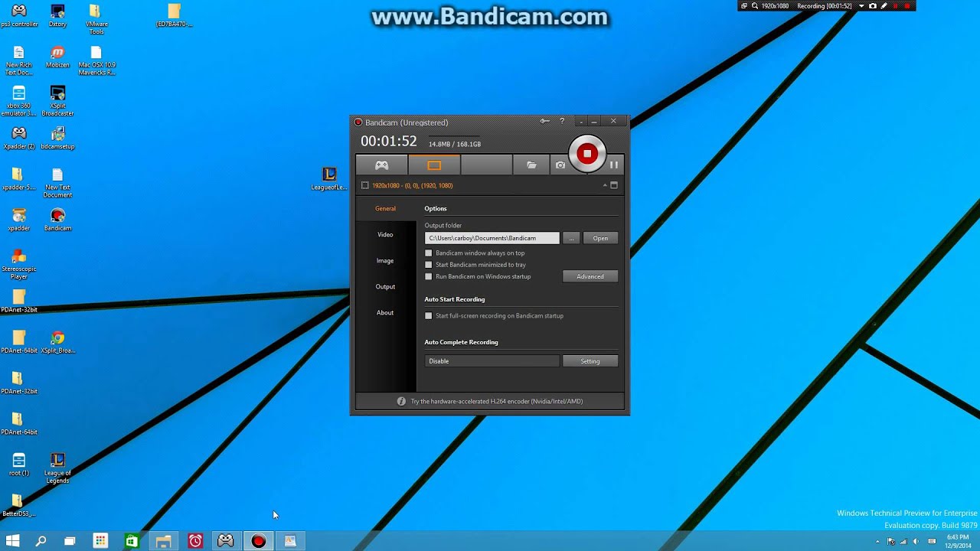Open the gamepad app on the taskbar
Image resolution: width=980 pixels, height=551 pixels.
coord(225,541)
